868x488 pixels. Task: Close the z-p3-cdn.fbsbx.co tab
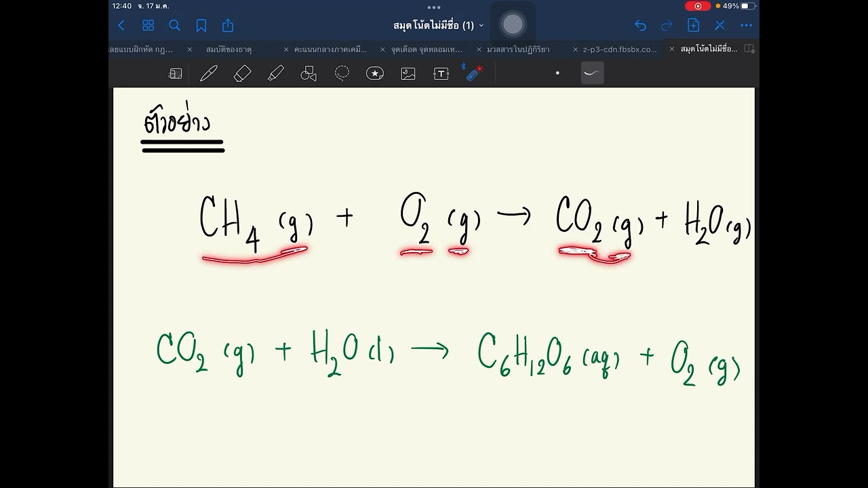pos(575,49)
